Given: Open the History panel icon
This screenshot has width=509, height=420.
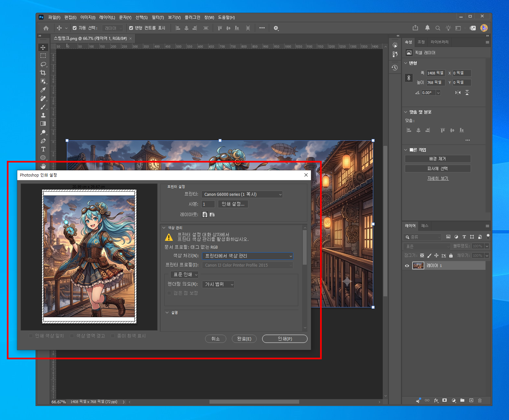Looking at the screenshot, I should point(395,68).
